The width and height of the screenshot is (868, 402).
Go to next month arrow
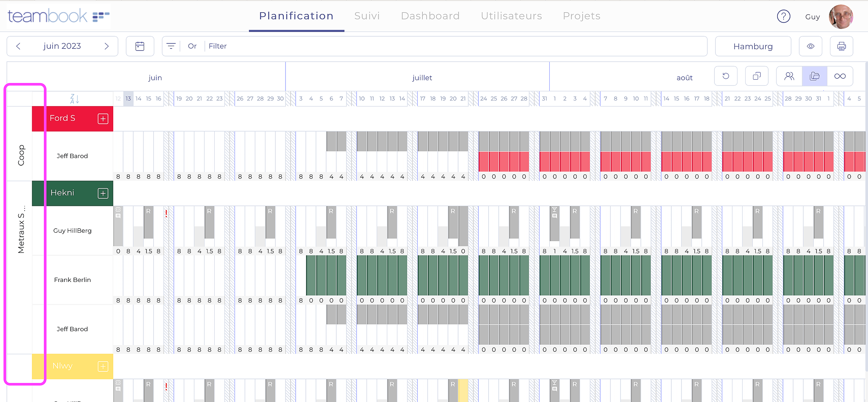pyautogui.click(x=107, y=46)
